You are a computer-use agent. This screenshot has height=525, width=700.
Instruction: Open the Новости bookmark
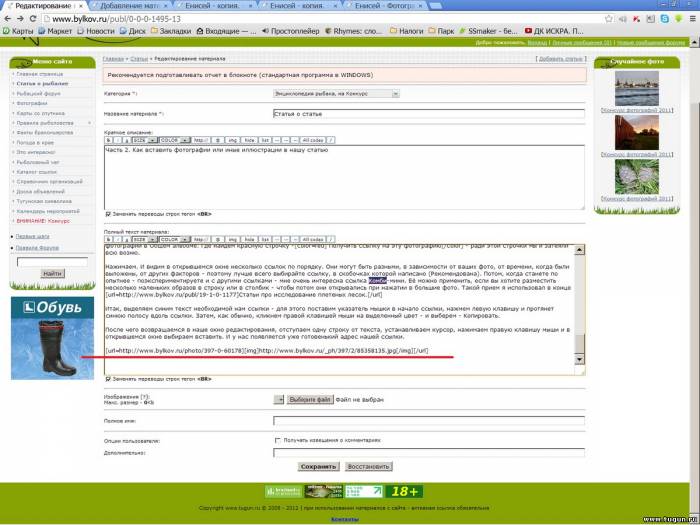(96, 31)
